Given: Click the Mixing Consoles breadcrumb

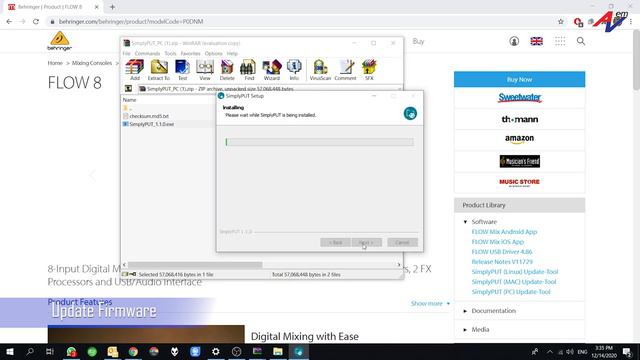Looking at the screenshot, I should click(92, 63).
